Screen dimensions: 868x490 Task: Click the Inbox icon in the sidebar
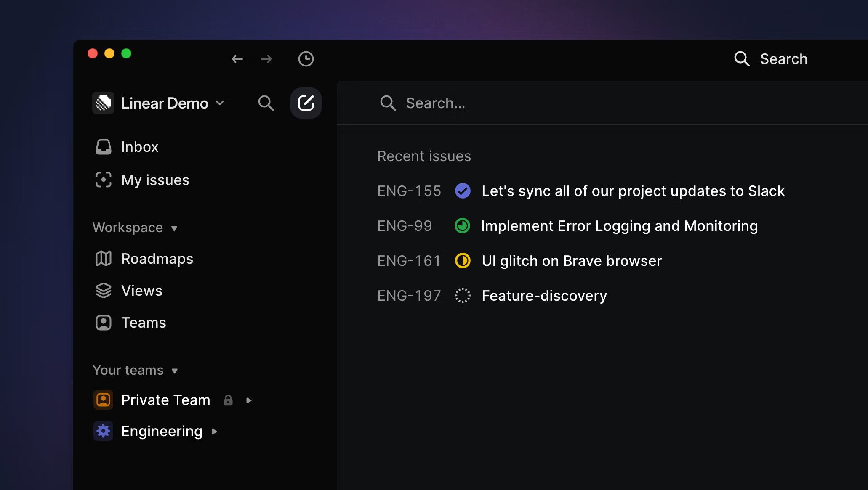pos(103,146)
